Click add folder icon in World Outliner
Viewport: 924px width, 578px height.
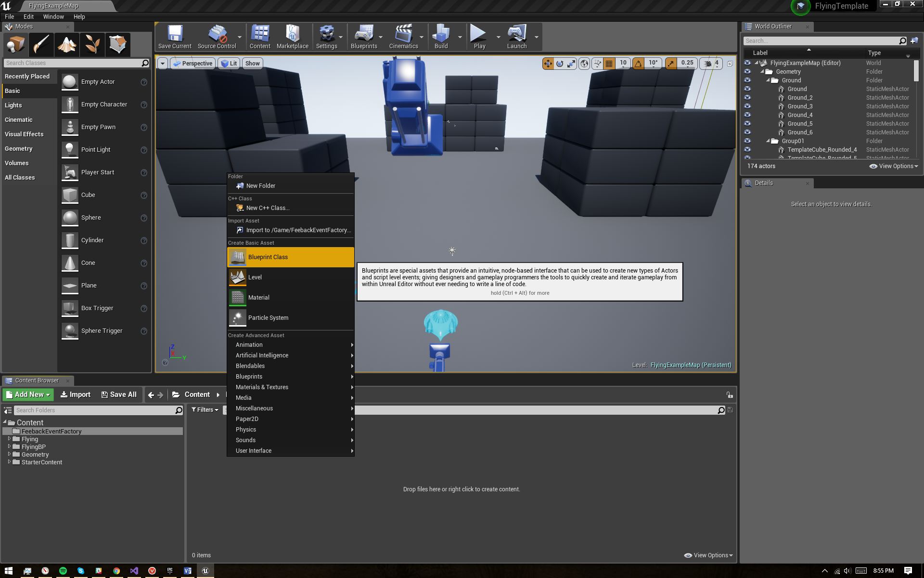[x=914, y=41]
